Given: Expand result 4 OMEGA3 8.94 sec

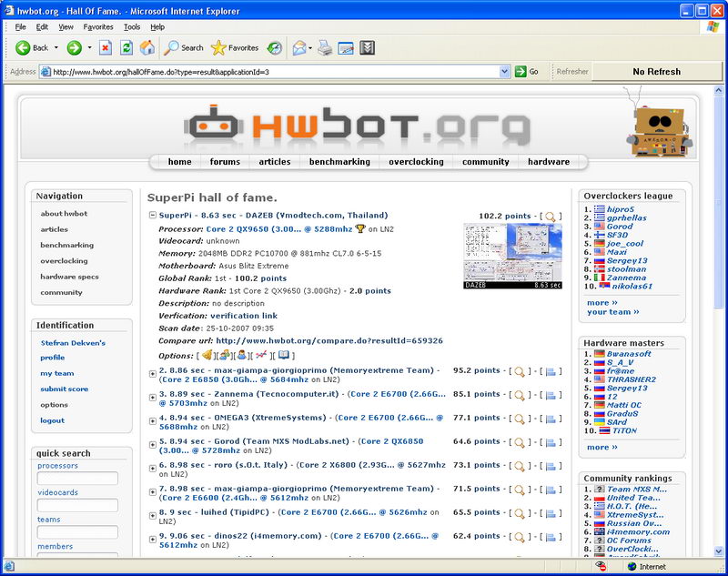Looking at the screenshot, I should (x=152, y=421).
